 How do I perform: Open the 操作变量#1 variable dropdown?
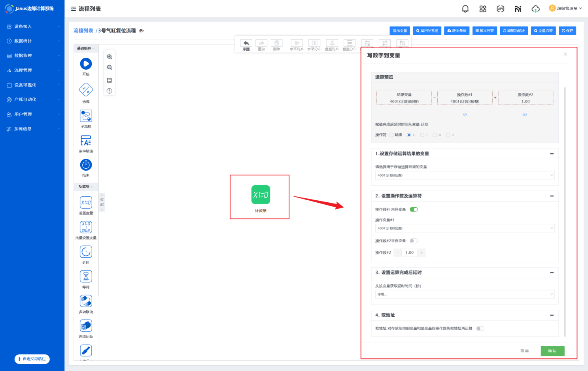465,228
